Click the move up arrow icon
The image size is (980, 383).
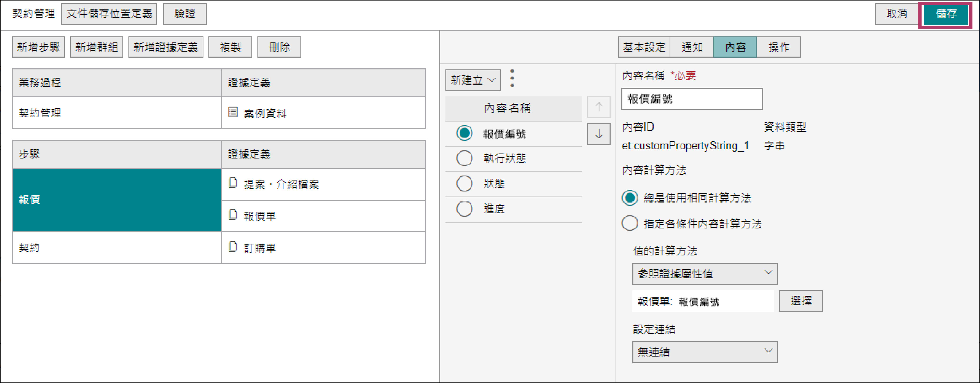coord(599,107)
